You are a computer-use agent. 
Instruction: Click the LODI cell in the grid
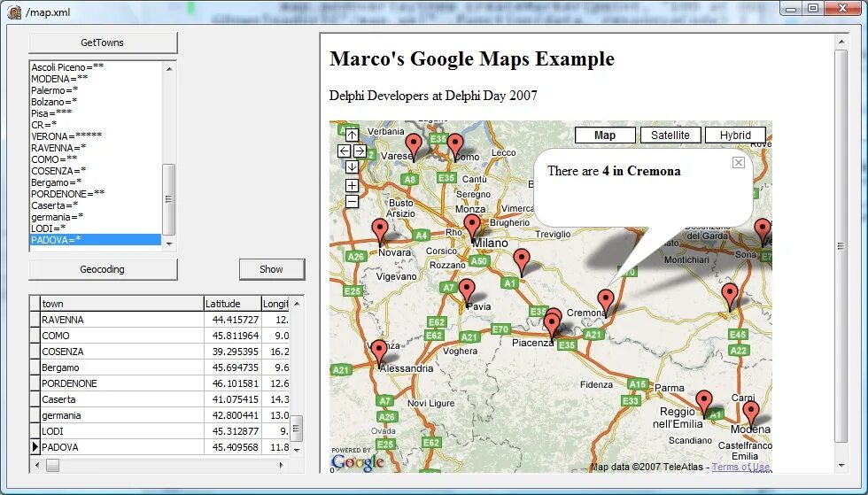(122, 431)
